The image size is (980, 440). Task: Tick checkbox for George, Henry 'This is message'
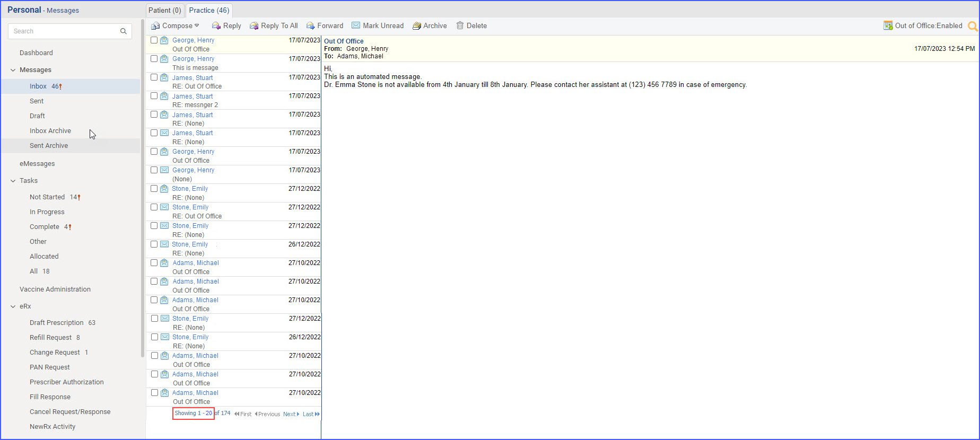click(x=154, y=59)
